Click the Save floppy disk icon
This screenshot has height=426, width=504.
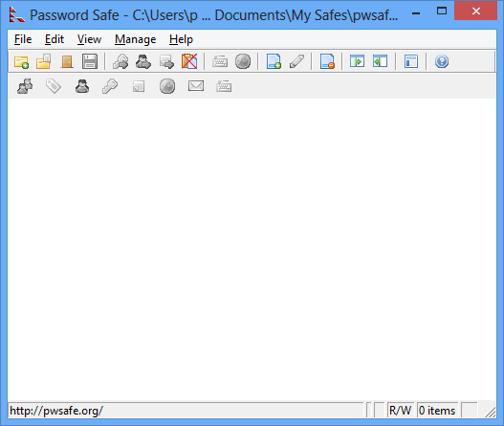click(90, 61)
